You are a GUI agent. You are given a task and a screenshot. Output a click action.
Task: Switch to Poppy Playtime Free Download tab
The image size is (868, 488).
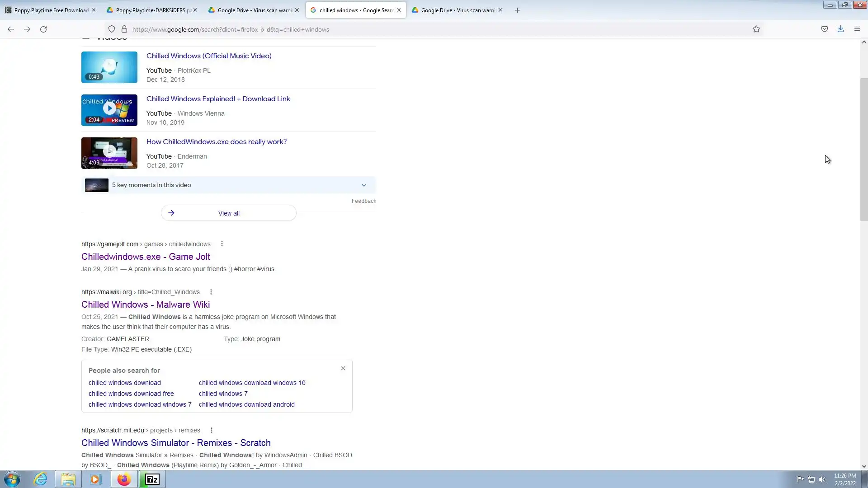tap(47, 10)
